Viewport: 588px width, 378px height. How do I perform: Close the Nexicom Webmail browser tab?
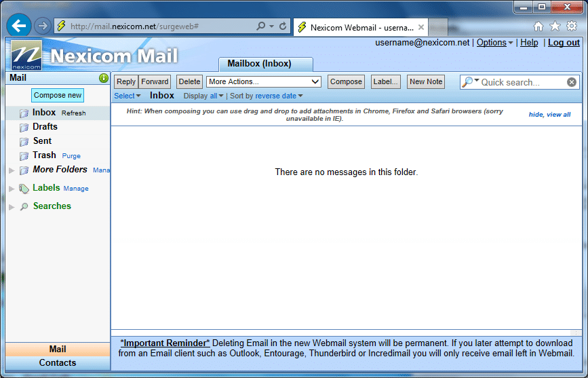pyautogui.click(x=421, y=27)
